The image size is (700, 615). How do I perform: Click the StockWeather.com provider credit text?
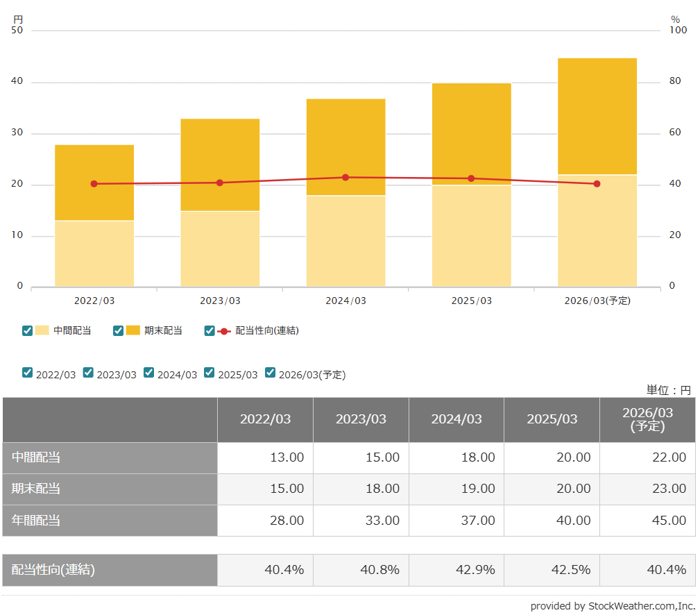click(613, 606)
